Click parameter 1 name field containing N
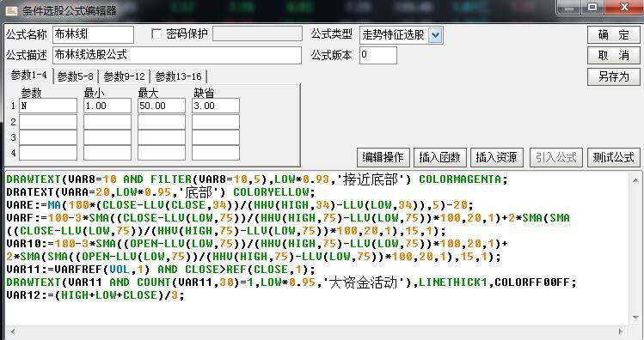The width and height of the screenshot is (644, 340). [x=48, y=106]
